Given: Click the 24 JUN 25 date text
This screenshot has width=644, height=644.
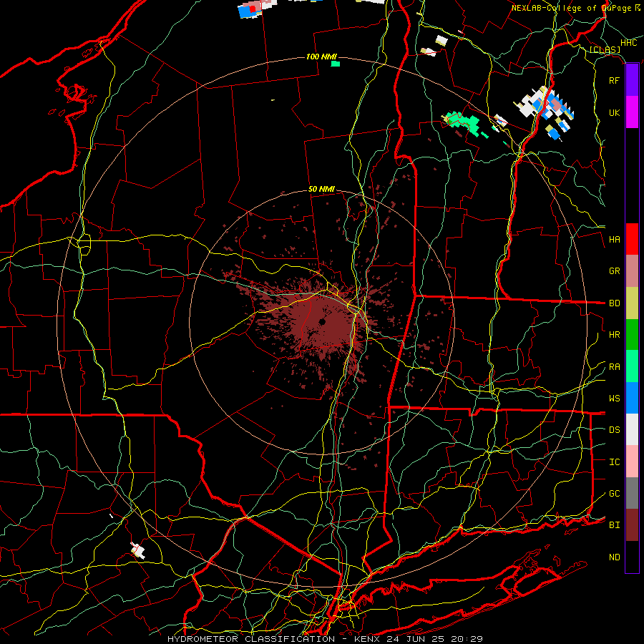Looking at the screenshot, I should pos(416,639).
